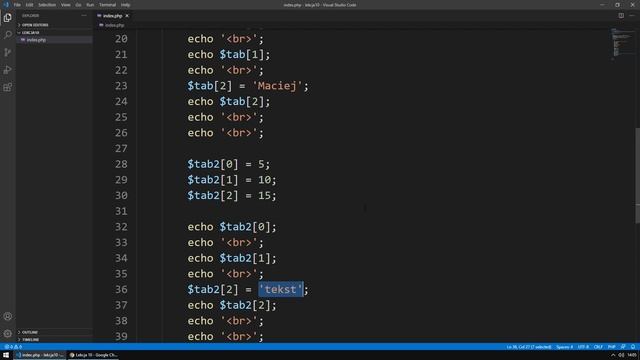
Task: Click the PHP language mode selector
Action: point(611,347)
